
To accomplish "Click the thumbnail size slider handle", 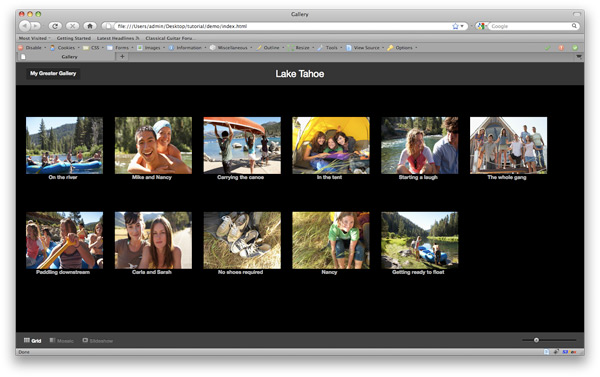I will click(536, 340).
